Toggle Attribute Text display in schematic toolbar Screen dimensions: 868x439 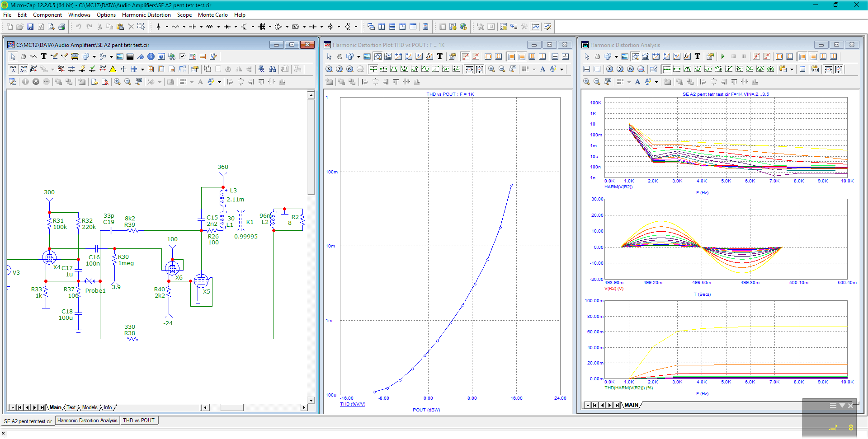pyautogui.click(x=23, y=69)
